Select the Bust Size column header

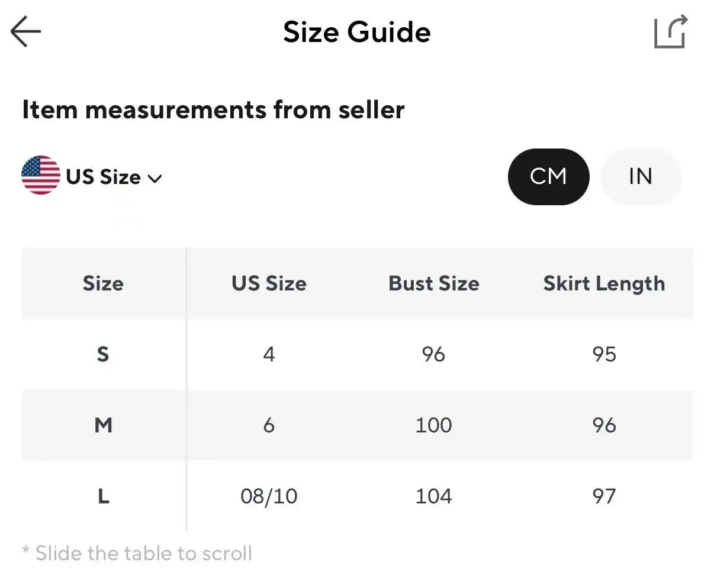[433, 283]
